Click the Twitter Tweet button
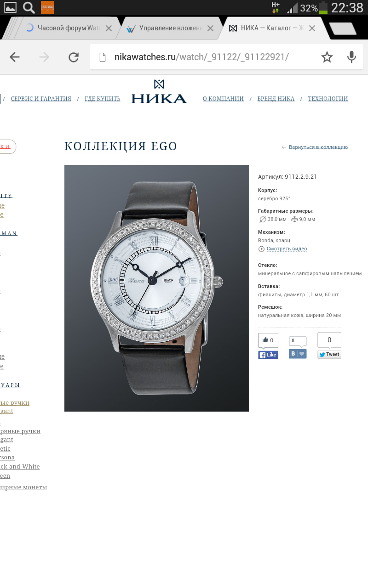 coord(329,355)
